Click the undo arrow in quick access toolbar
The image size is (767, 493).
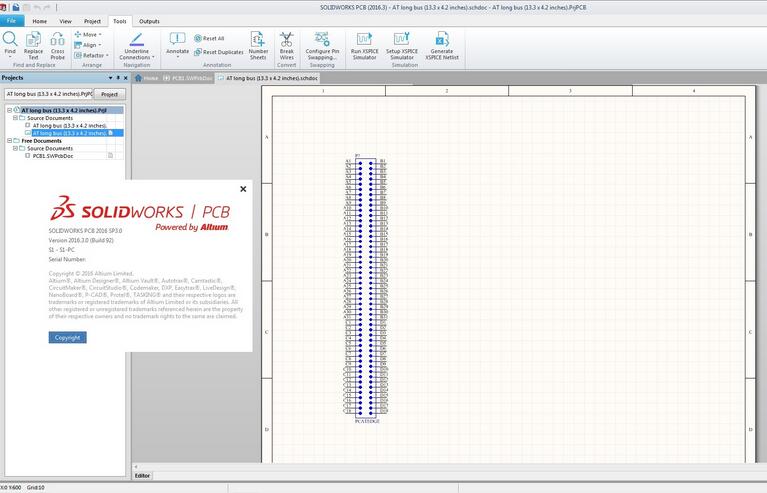click(37, 7)
